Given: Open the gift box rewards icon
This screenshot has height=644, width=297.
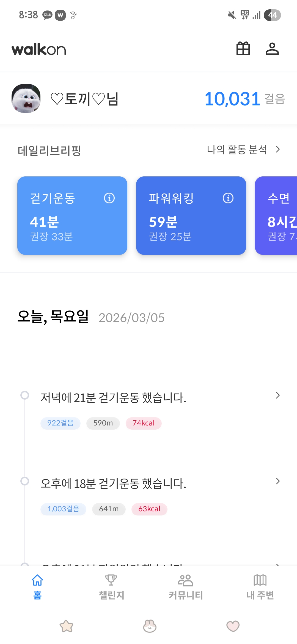Looking at the screenshot, I should tap(243, 49).
